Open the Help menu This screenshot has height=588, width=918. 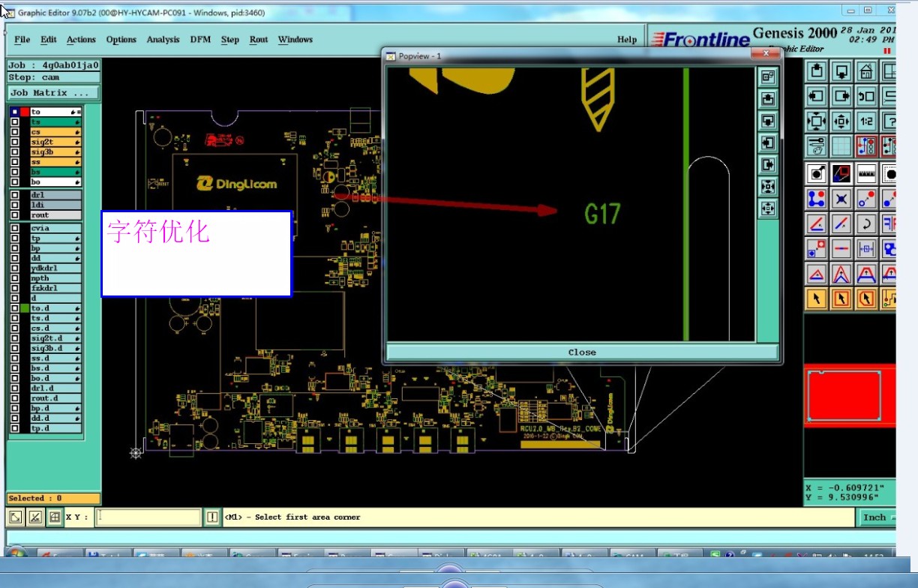tap(627, 40)
